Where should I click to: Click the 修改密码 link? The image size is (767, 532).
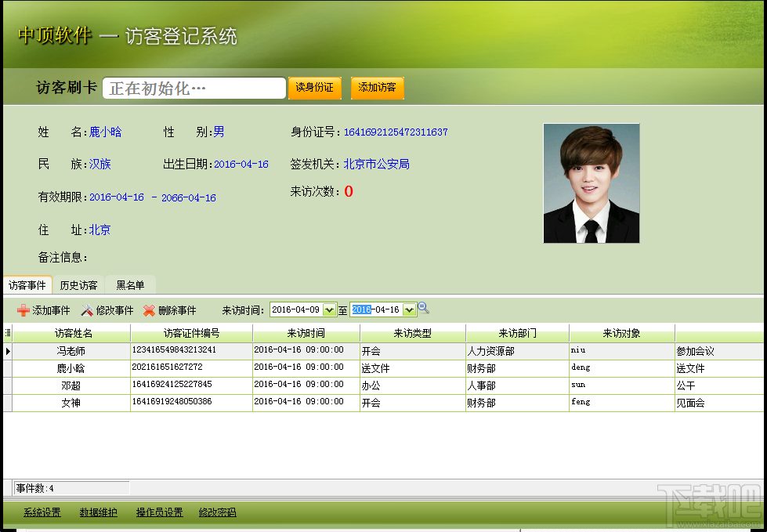click(x=217, y=512)
